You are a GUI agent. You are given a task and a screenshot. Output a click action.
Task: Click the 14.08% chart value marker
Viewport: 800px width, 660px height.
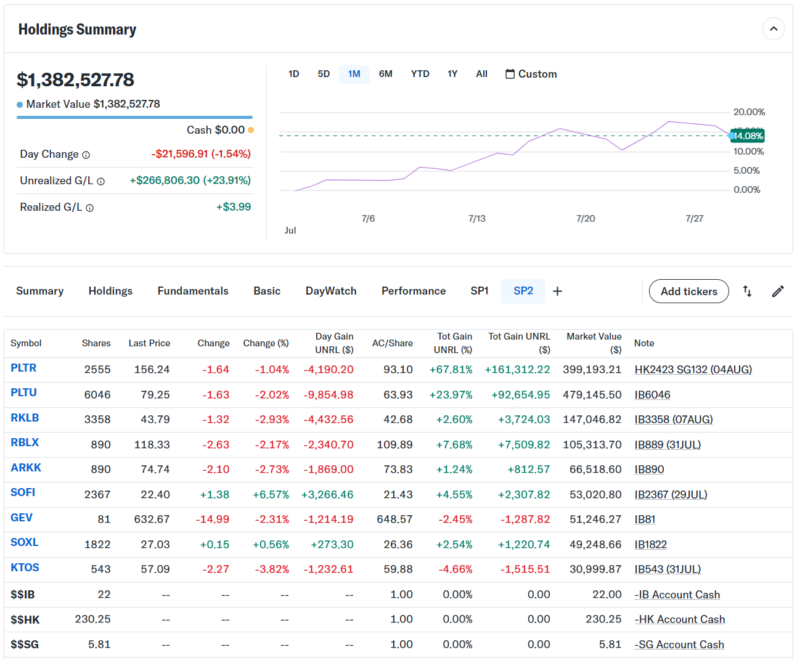[748, 136]
